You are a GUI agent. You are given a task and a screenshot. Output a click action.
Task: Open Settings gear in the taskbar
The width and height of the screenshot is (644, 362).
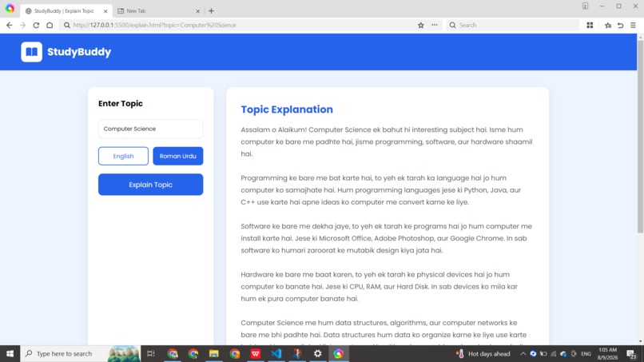[x=317, y=353]
